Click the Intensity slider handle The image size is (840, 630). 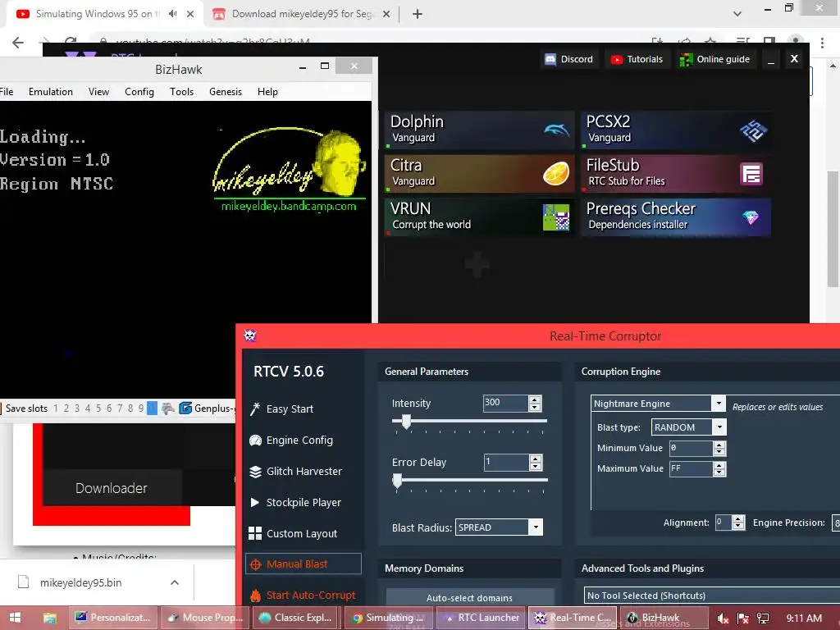click(x=406, y=422)
